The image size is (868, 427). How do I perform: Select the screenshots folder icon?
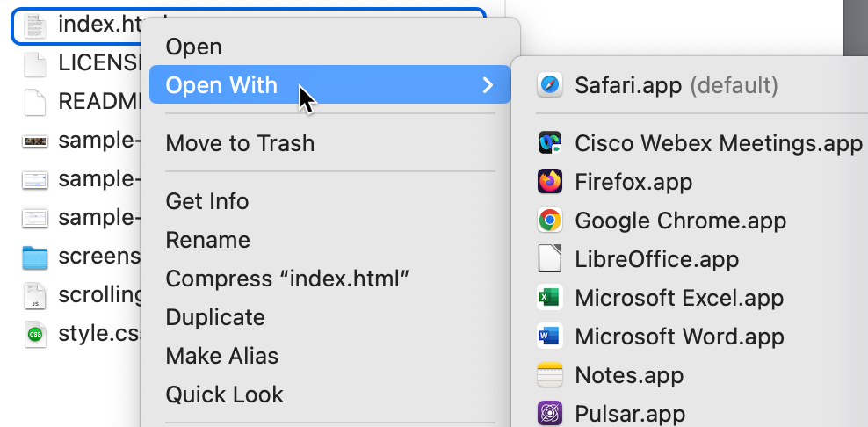tap(34, 257)
